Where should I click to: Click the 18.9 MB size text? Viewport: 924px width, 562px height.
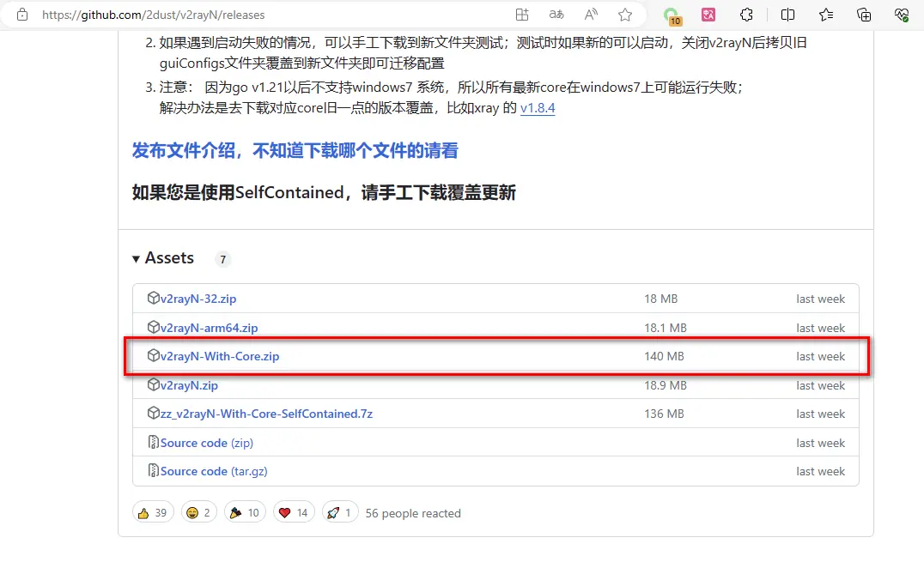click(666, 385)
